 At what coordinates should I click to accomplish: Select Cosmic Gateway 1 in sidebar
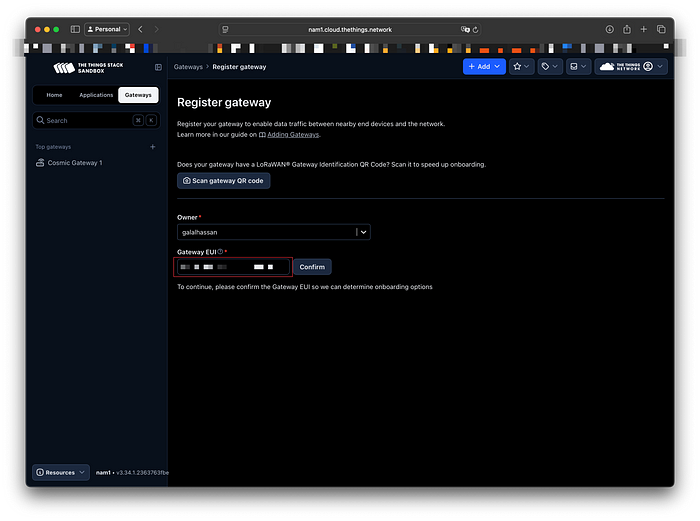tap(75, 163)
